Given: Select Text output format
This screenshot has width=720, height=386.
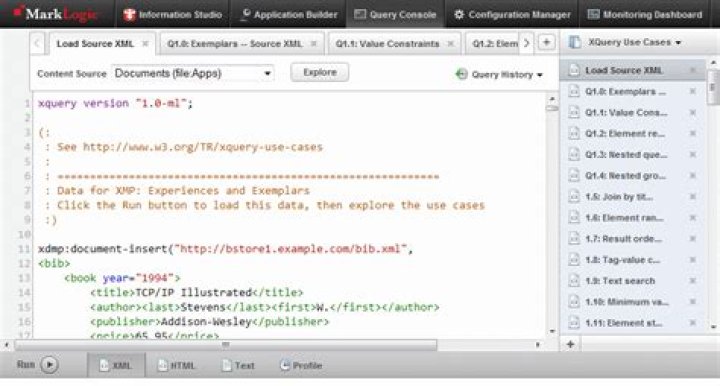Looking at the screenshot, I should [238, 365].
